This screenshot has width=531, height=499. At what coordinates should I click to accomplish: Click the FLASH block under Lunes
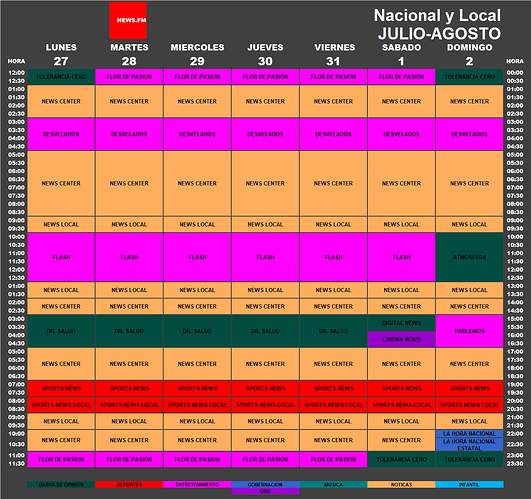pyautogui.click(x=61, y=257)
